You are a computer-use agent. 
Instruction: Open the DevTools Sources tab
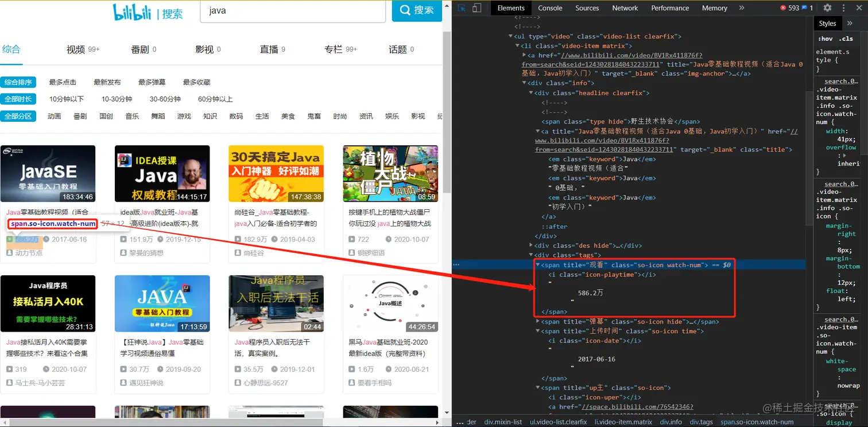[587, 8]
